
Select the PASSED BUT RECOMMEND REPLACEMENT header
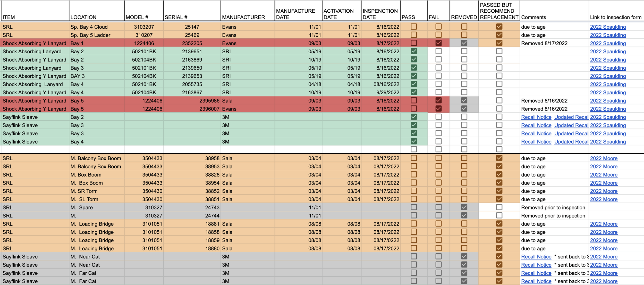tap(499, 11)
